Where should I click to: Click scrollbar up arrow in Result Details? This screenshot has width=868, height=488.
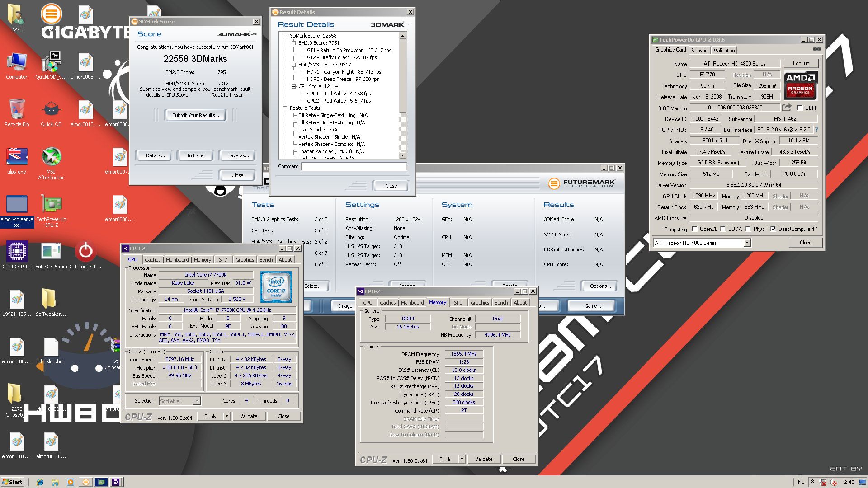402,36
